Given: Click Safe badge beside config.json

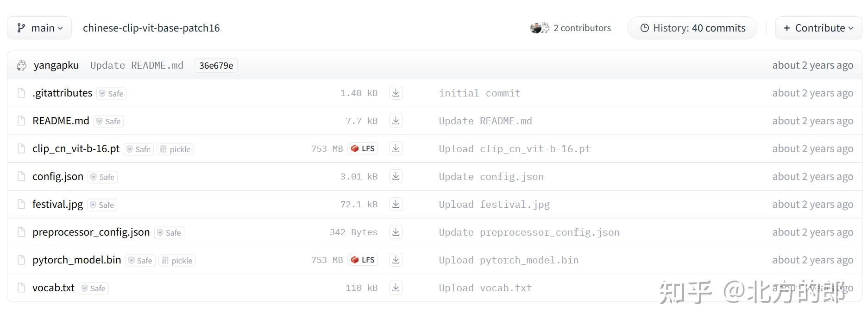Looking at the screenshot, I should coord(102,177).
